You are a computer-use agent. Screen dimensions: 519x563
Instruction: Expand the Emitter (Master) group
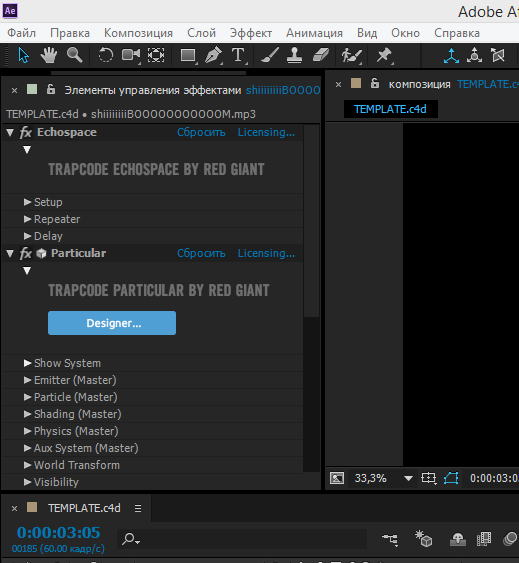point(27,380)
